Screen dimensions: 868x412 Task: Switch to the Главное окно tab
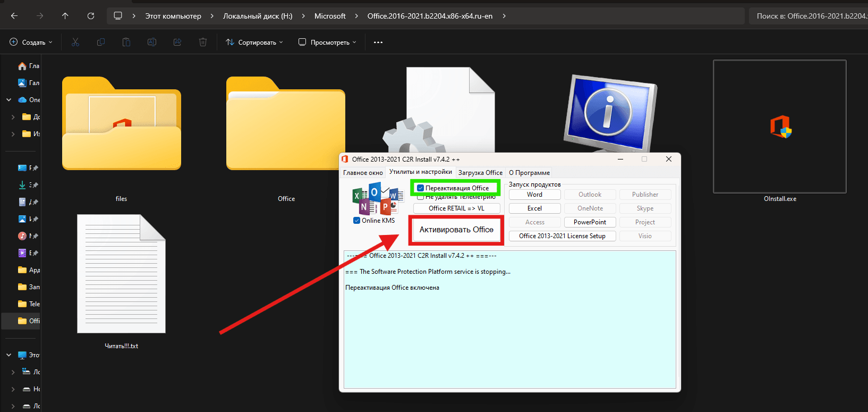pos(363,173)
